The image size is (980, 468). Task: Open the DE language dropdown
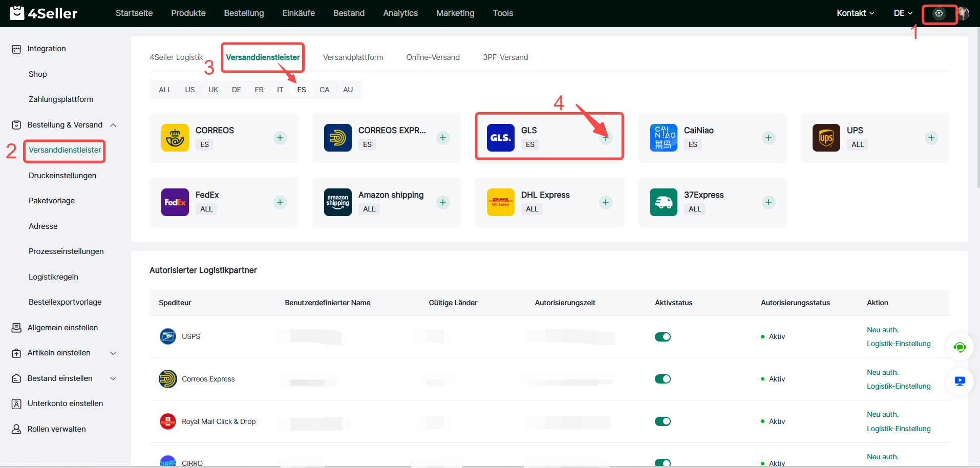tap(903, 13)
